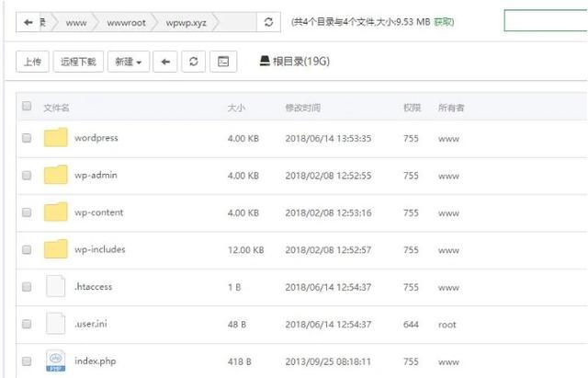
Task: Check the wp-content row checkbox
Action: pyautogui.click(x=27, y=212)
